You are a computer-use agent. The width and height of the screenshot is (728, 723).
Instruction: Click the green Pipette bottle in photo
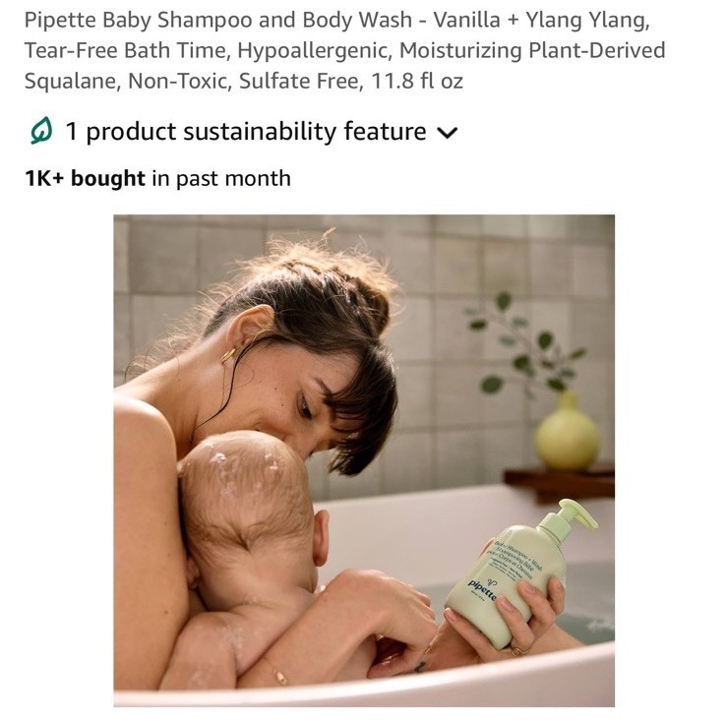(519, 573)
